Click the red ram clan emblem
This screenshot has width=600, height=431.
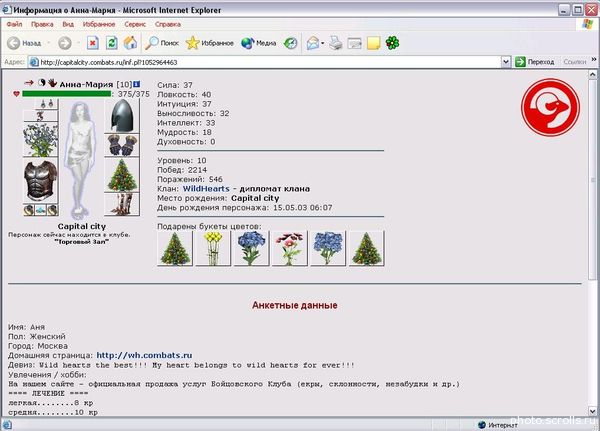[x=550, y=108]
